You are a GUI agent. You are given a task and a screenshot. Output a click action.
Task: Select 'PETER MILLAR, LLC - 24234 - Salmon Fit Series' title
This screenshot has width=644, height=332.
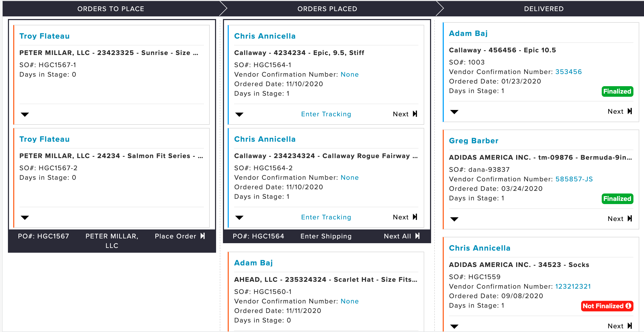click(111, 156)
